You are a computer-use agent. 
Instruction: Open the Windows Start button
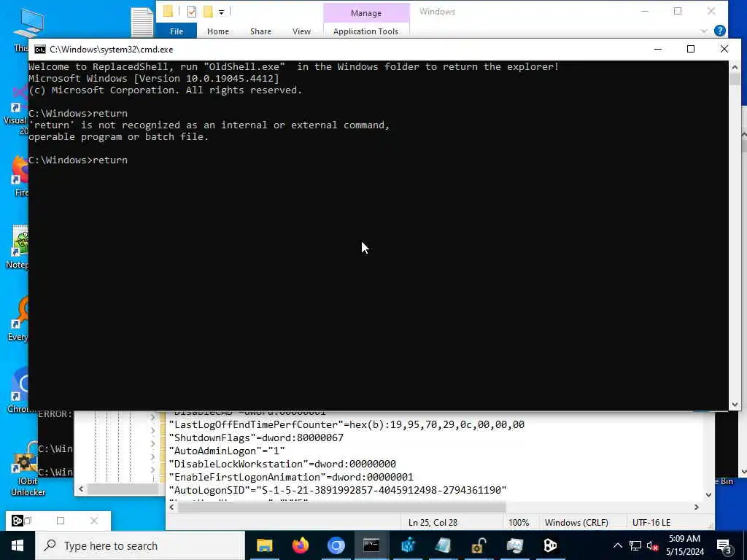18,545
